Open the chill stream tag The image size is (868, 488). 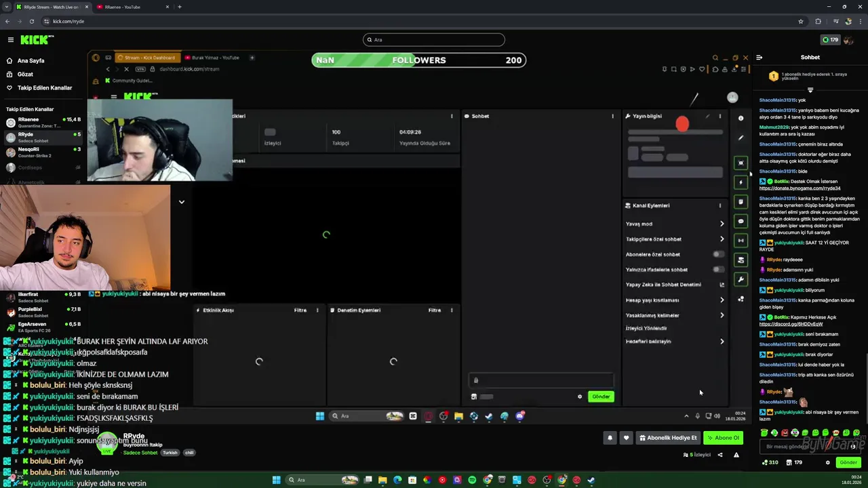(189, 453)
